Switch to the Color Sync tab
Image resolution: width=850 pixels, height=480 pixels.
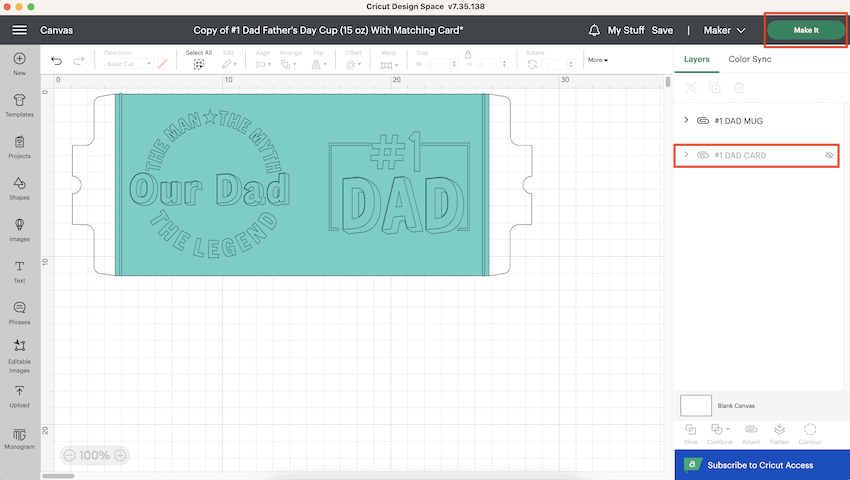[x=750, y=59]
